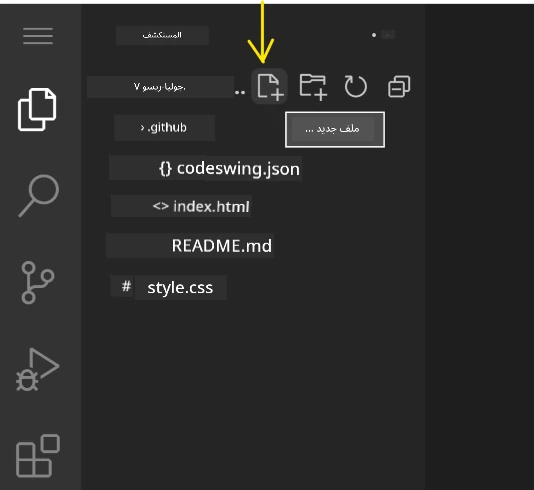Open README.md file

[x=221, y=246]
